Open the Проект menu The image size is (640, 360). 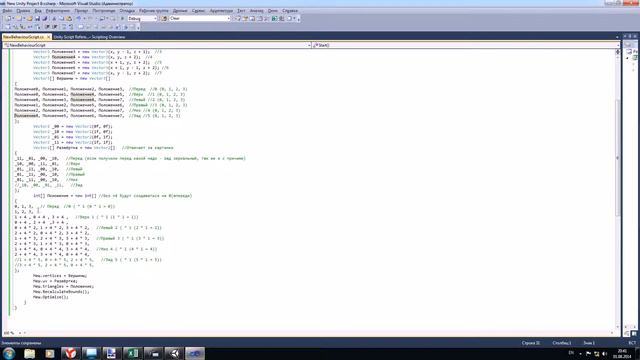coord(81,11)
